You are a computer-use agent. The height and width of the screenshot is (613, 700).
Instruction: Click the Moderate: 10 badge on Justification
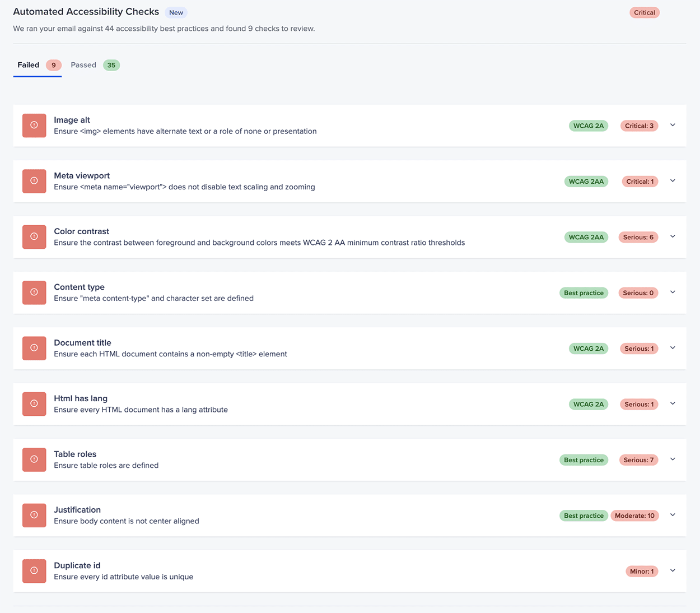coord(634,516)
